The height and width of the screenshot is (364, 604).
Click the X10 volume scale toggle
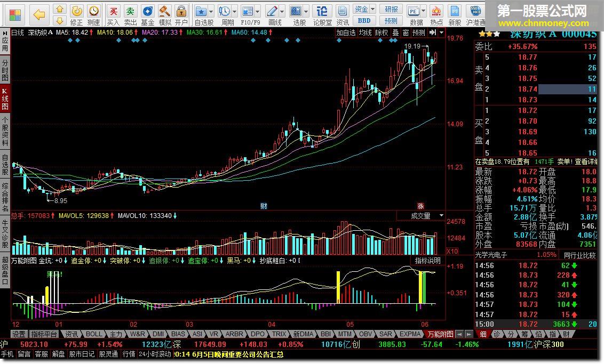452,251
